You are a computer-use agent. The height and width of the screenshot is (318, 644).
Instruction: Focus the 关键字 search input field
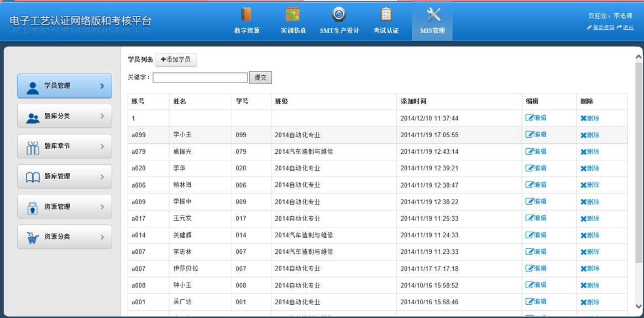click(200, 78)
